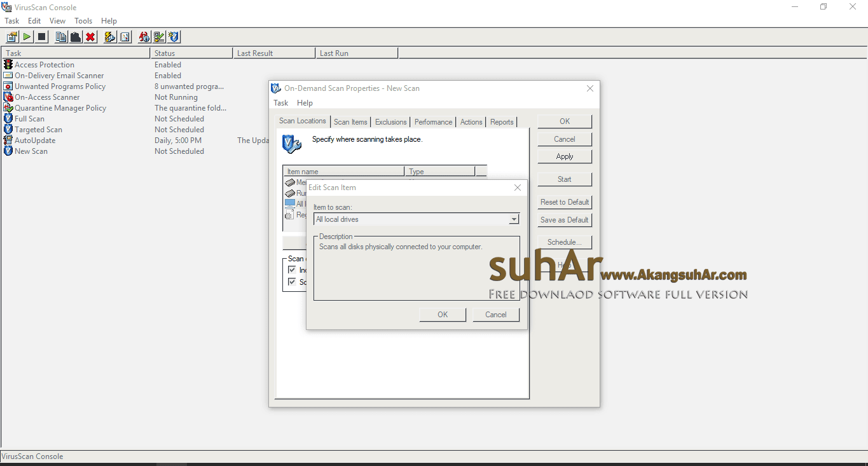Click the black Stop task toolbar icon

[x=41, y=37]
